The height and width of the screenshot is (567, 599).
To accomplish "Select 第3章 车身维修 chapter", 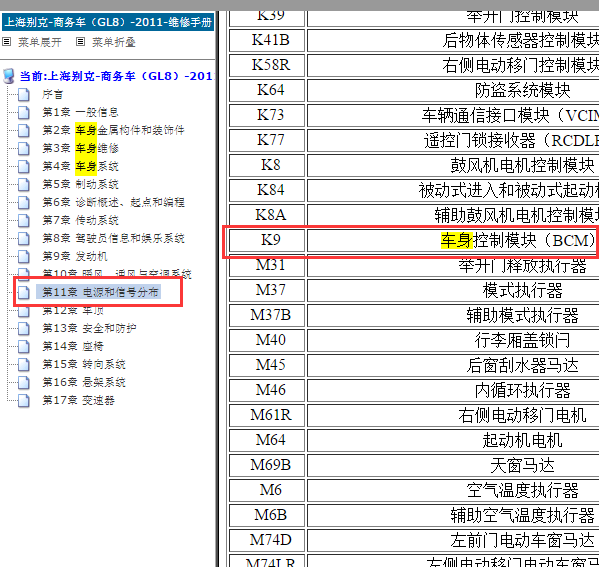I will [x=80, y=148].
